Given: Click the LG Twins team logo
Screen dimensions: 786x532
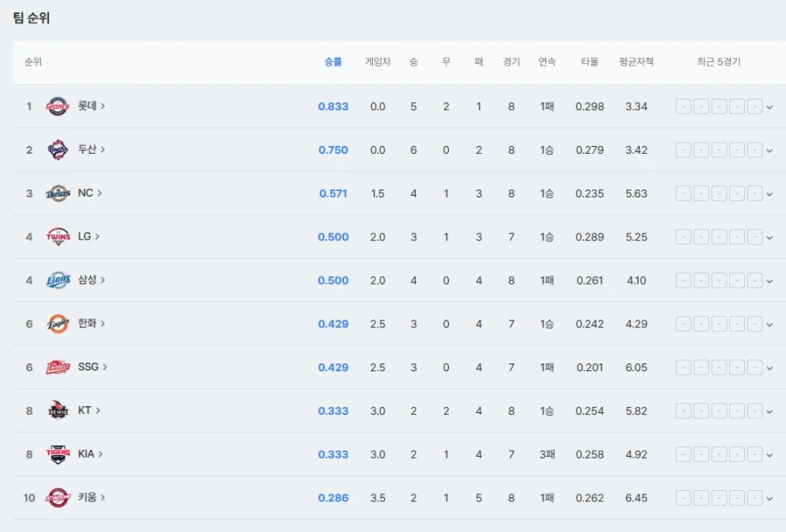Looking at the screenshot, I should [x=58, y=237].
